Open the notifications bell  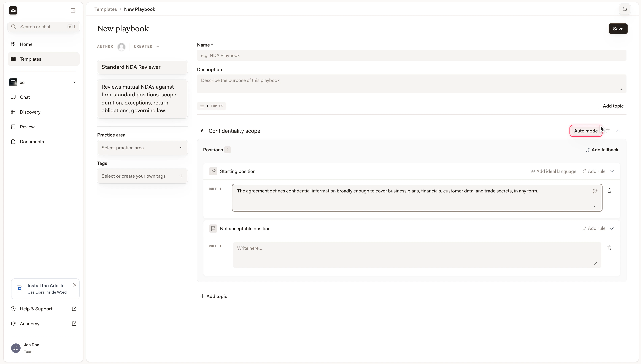tap(625, 9)
